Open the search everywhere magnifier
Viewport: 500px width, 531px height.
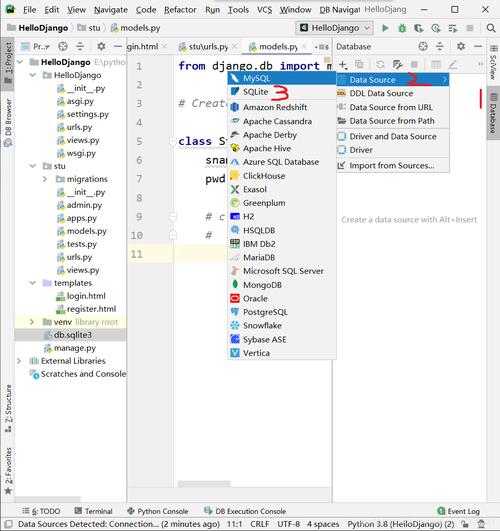(491, 28)
